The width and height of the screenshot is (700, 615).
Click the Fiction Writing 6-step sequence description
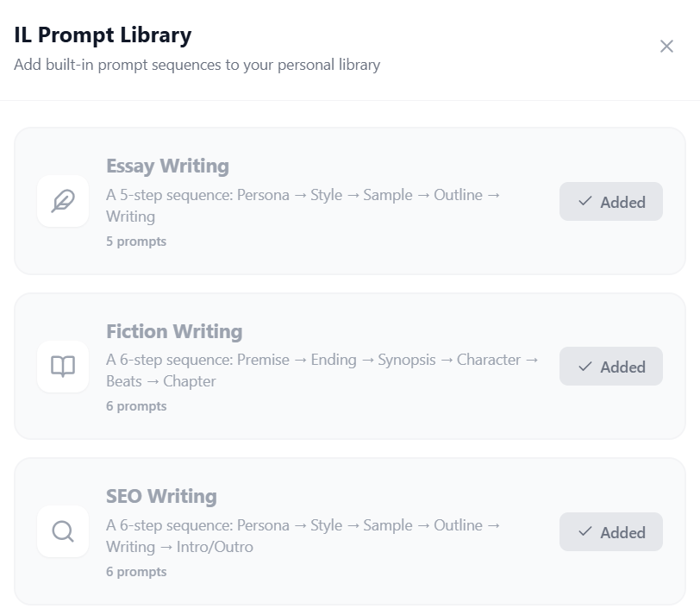322,370
